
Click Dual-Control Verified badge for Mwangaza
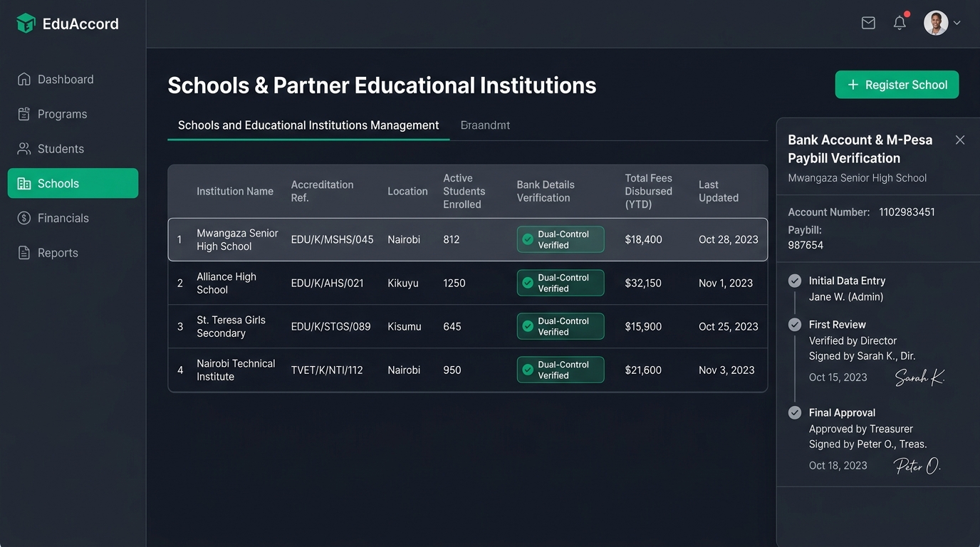pyautogui.click(x=561, y=239)
